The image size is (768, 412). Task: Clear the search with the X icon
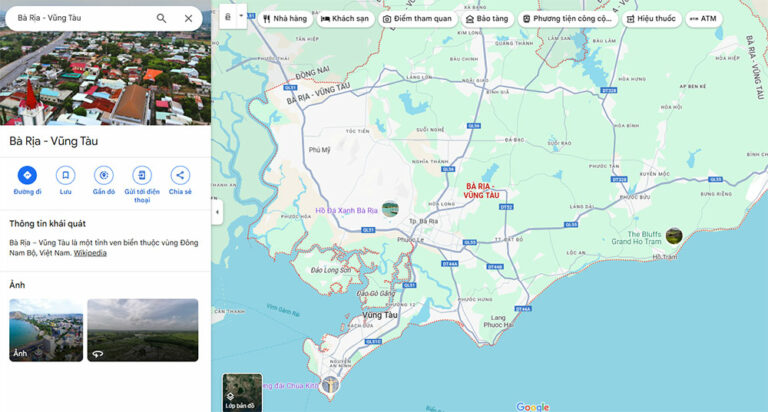click(189, 18)
